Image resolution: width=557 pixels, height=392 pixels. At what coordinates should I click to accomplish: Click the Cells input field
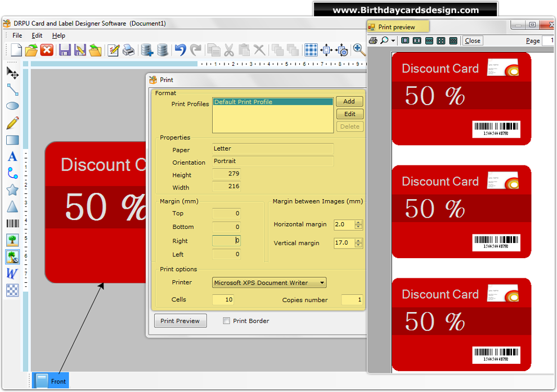223,300
